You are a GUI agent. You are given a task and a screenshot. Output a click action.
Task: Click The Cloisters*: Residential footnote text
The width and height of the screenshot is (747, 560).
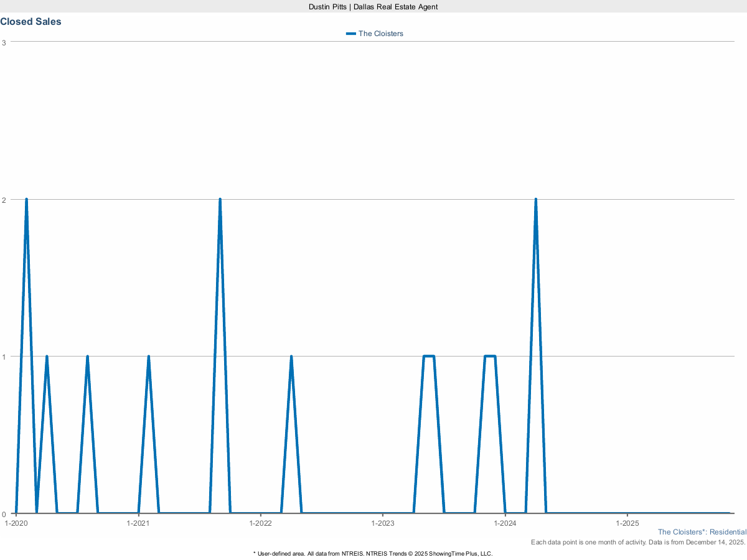pyautogui.click(x=702, y=532)
